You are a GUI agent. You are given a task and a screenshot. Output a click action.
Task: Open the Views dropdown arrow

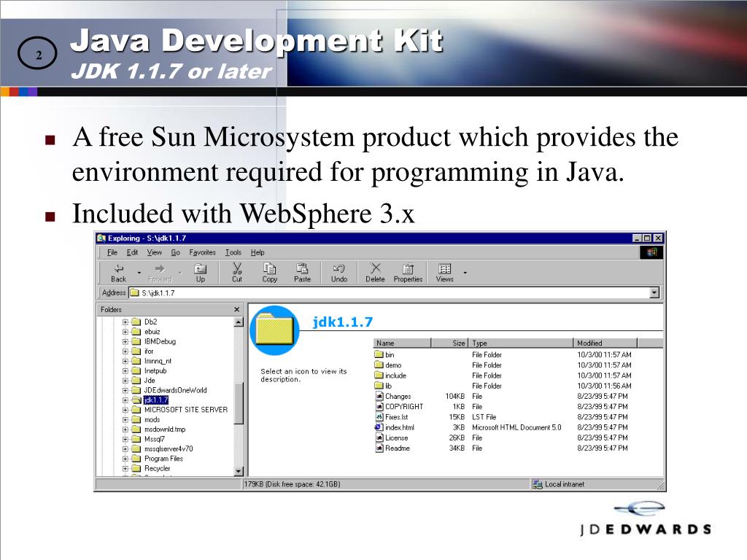[x=465, y=273]
